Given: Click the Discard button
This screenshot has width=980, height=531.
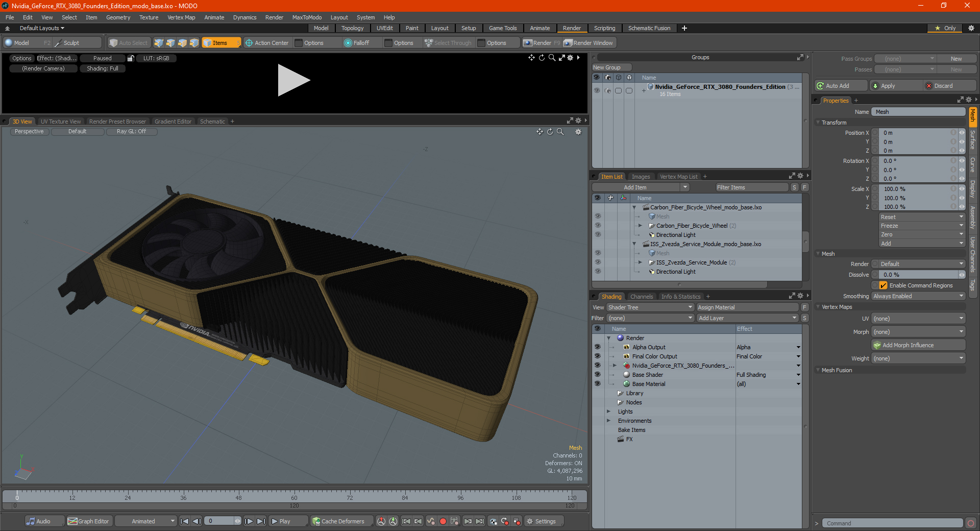Looking at the screenshot, I should point(950,86).
